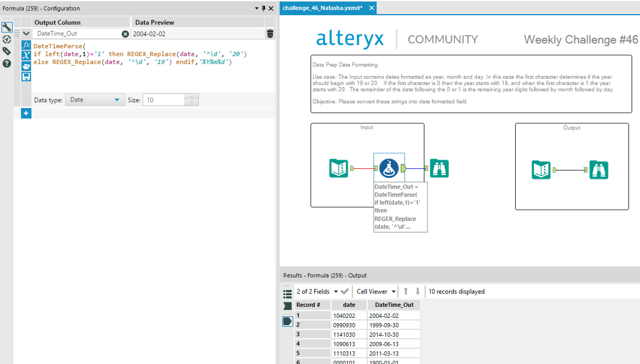Viewport: 640px width, 364px height.
Task: Open the Help question mark icon
Action: point(7,63)
